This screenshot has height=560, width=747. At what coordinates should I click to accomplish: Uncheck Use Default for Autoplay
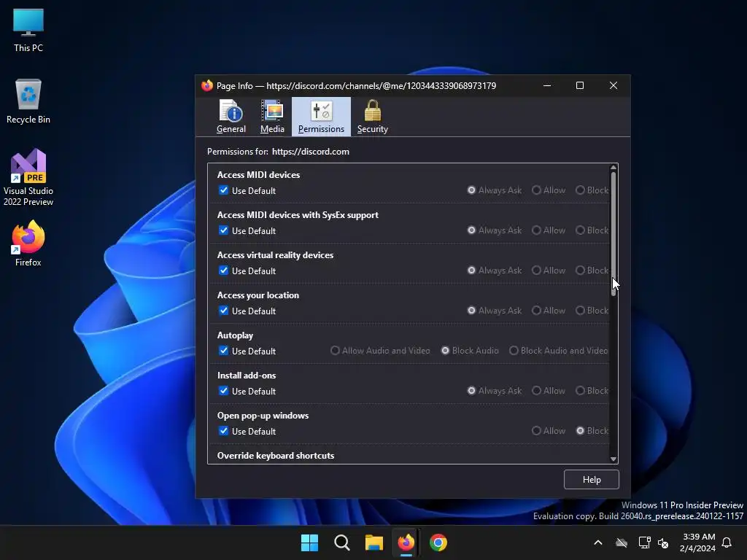point(223,351)
